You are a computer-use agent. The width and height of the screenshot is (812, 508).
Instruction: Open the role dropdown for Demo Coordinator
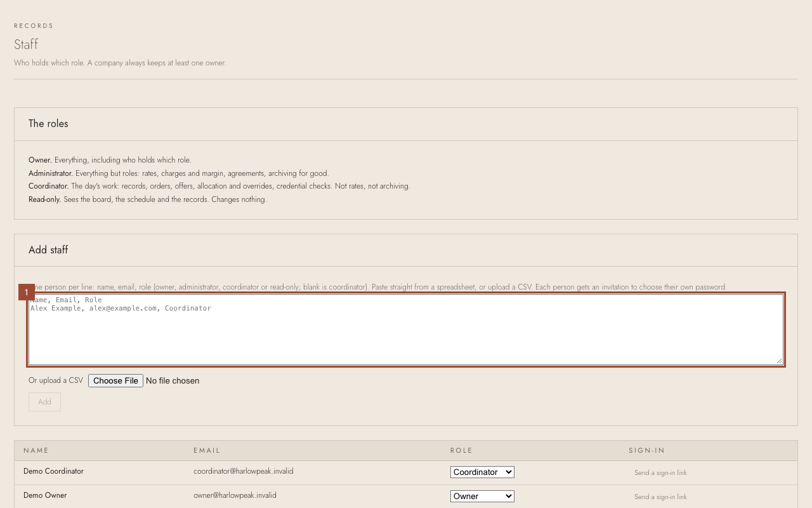tap(482, 472)
